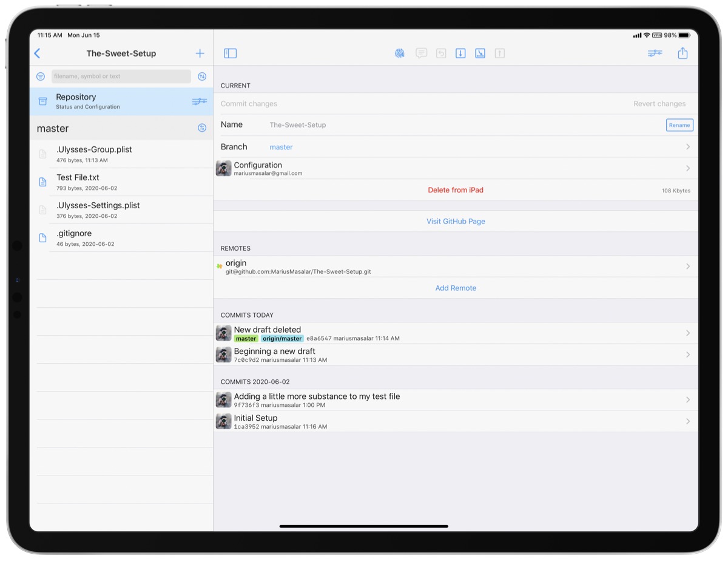The height and width of the screenshot is (561, 728).
Task: Open the Initial Setup commit title
Action: (256, 418)
